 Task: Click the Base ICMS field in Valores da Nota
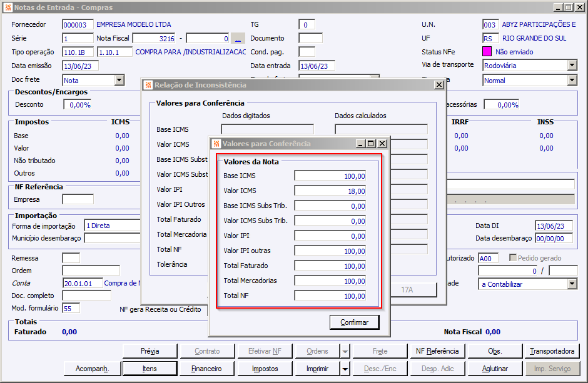[330, 176]
